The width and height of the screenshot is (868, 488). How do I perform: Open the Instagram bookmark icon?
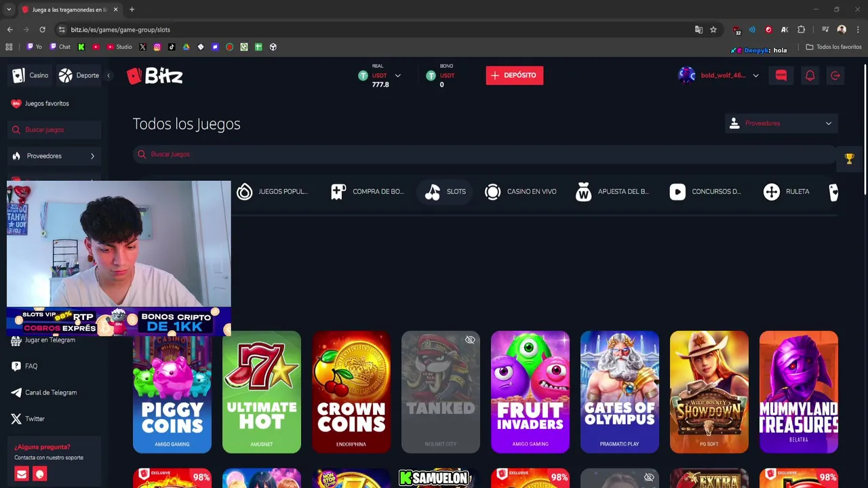point(157,47)
